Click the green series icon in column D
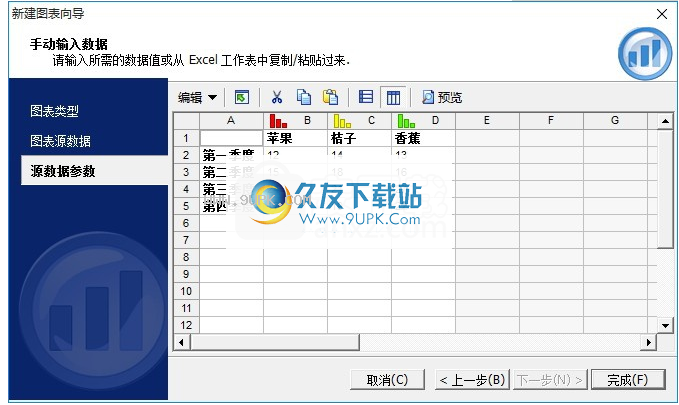Screen dimensions: 679x405 tap(406, 121)
